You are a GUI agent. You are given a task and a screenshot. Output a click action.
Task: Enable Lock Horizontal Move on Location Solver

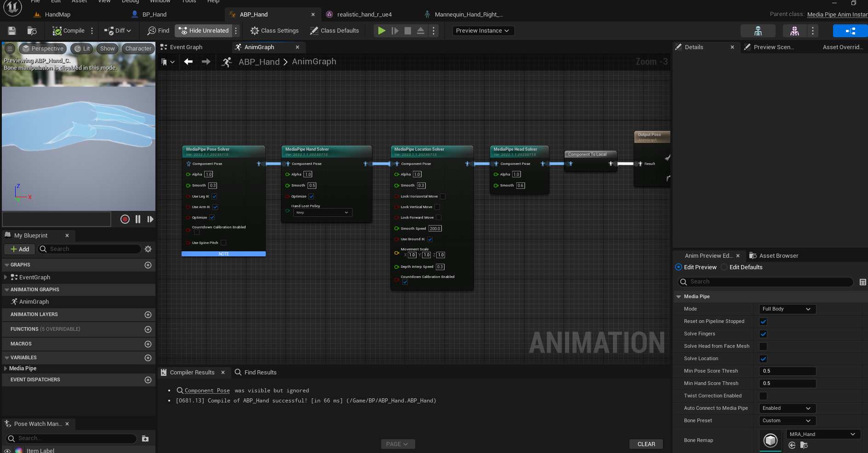pyautogui.click(x=443, y=196)
